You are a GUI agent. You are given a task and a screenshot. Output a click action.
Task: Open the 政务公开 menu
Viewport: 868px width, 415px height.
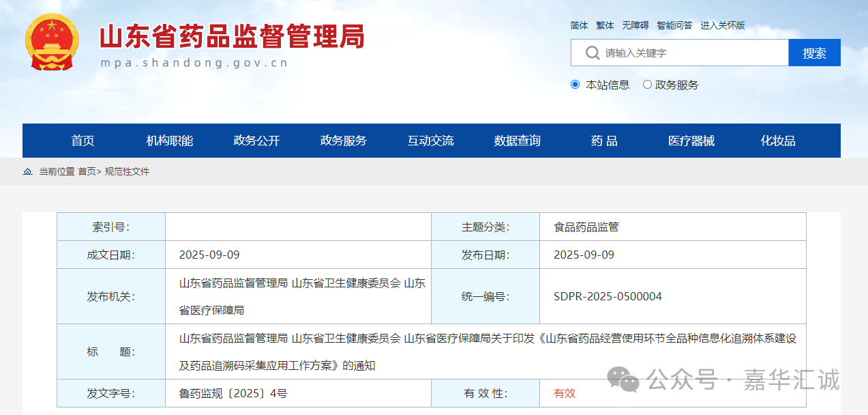256,141
